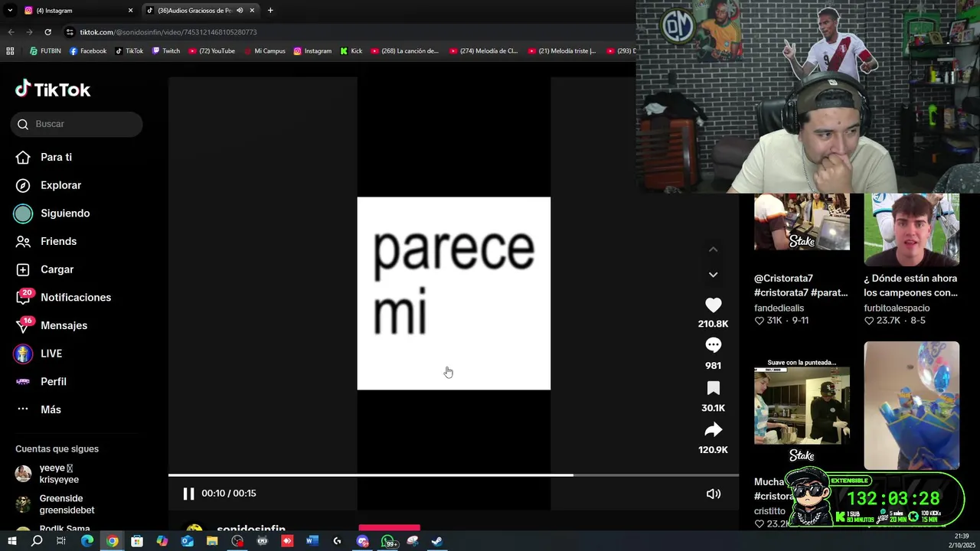
Task: Open a new browser tab
Action: (x=270, y=11)
